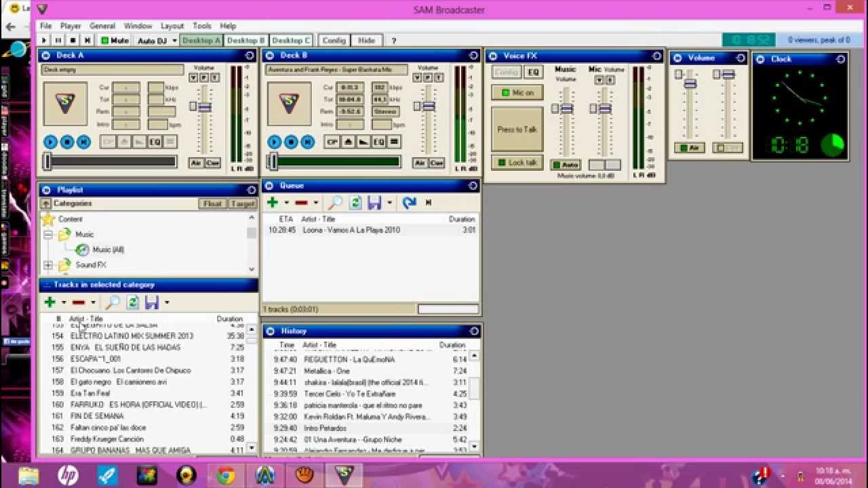Expand the Sound FX folder in Playlist tree
Screen dimensions: 868x488
click(48, 265)
